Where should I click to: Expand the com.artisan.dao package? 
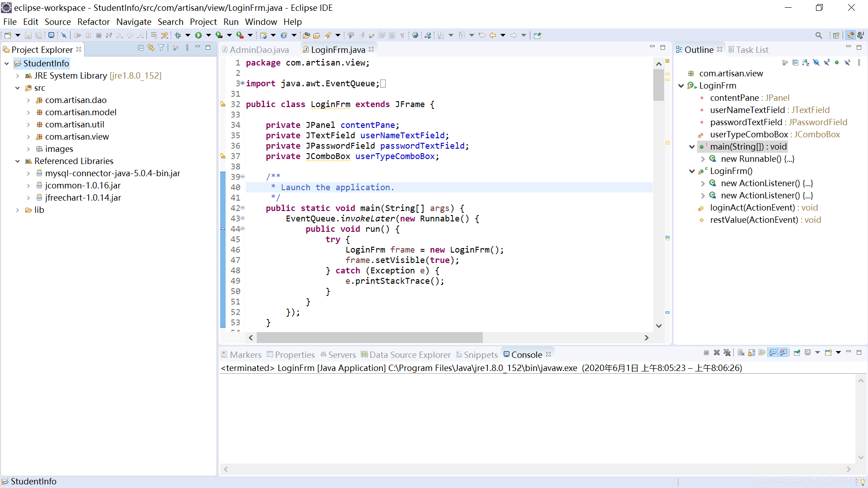pos(28,100)
